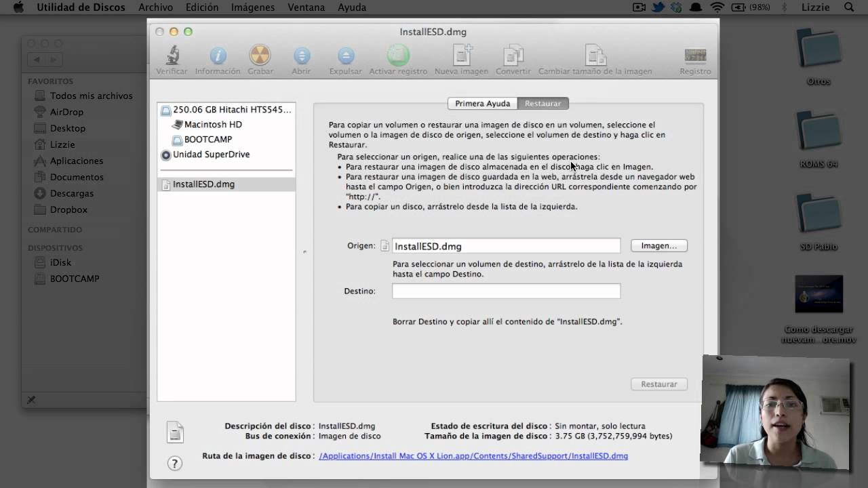868x488 pixels.
Task: Select the 250.06 GB Hitachi disk
Action: click(226, 109)
